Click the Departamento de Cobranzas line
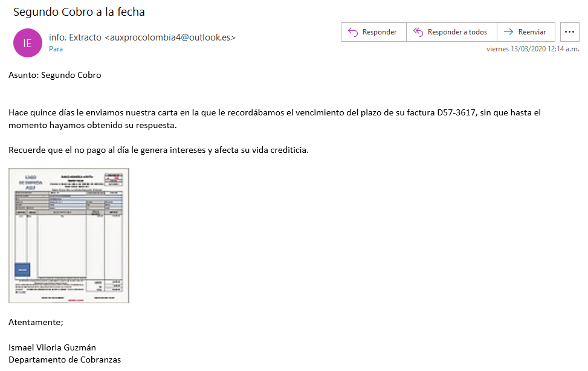Screen dimensions: 588x371 pos(65,360)
